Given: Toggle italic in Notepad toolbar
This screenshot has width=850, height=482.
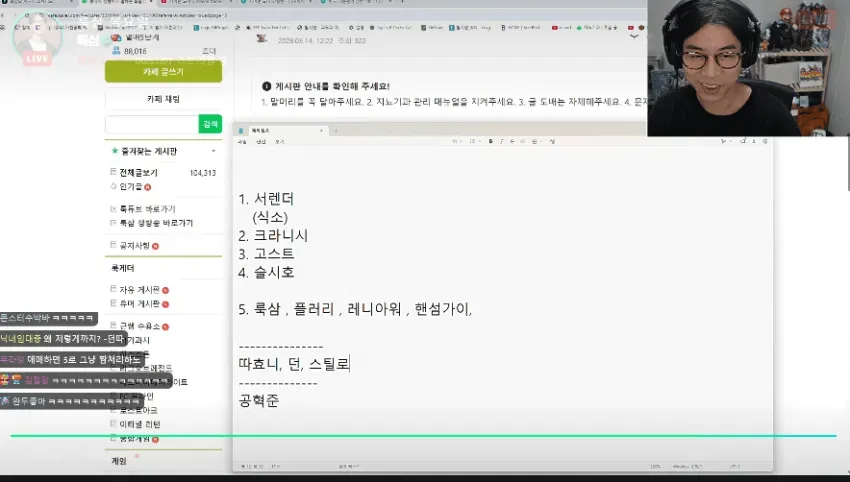Looking at the screenshot, I should 501,142.
